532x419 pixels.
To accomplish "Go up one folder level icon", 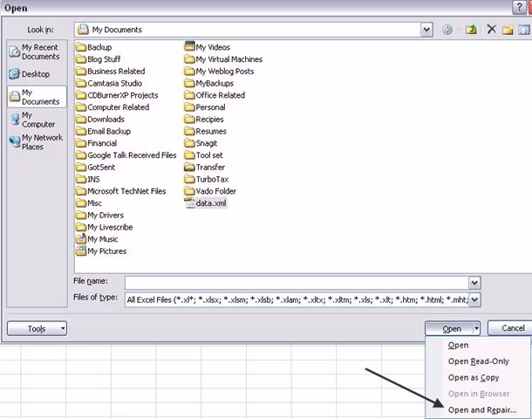I will point(471,30).
